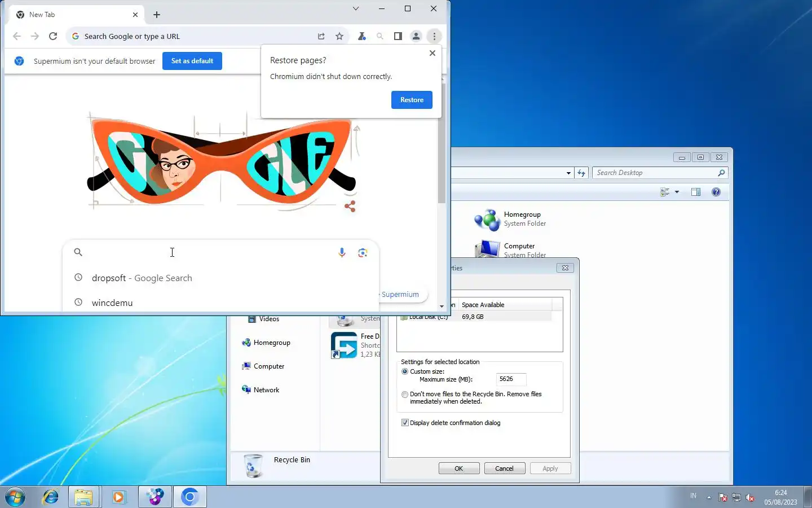Open the view options dropdown arrow

677,192
